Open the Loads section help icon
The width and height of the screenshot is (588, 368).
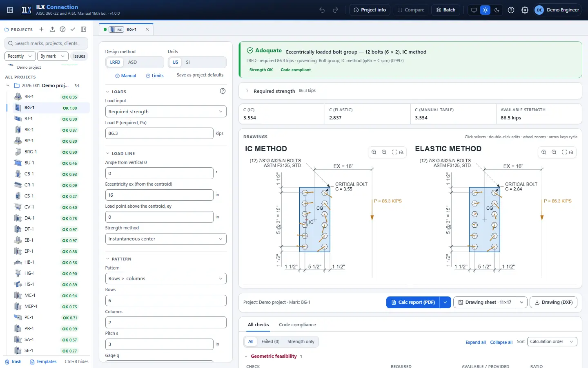click(223, 91)
